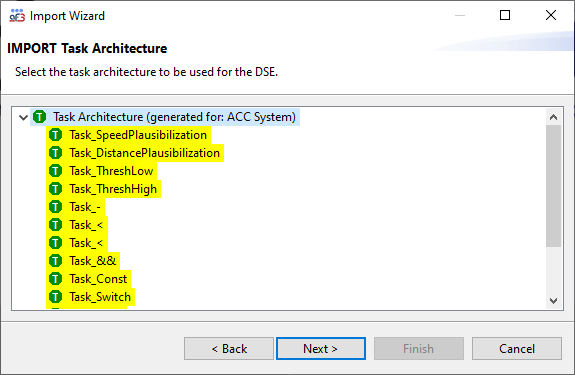Screen dimensions: 575x375
Task: Click the scrollbar up arrow
Action: (553, 117)
